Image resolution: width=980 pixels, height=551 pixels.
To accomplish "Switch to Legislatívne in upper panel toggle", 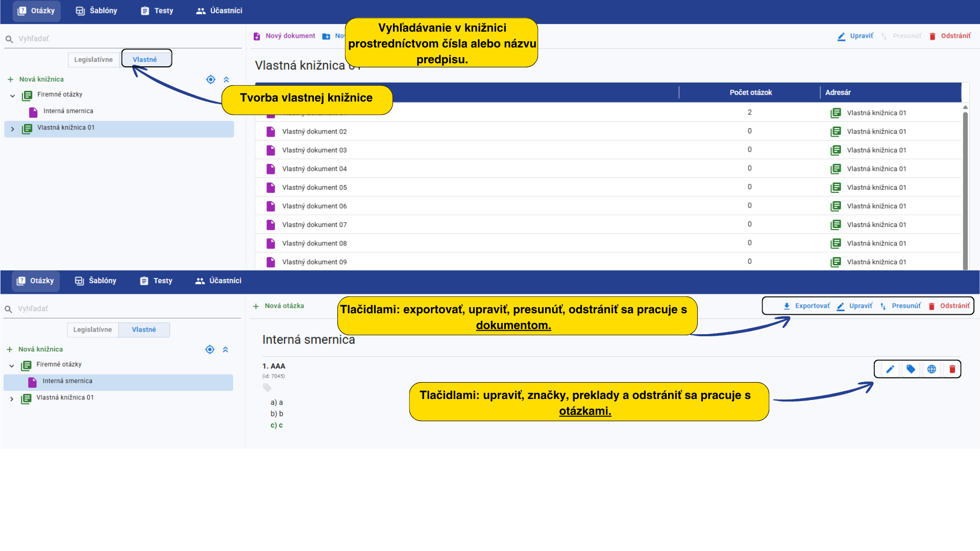I will coord(93,60).
